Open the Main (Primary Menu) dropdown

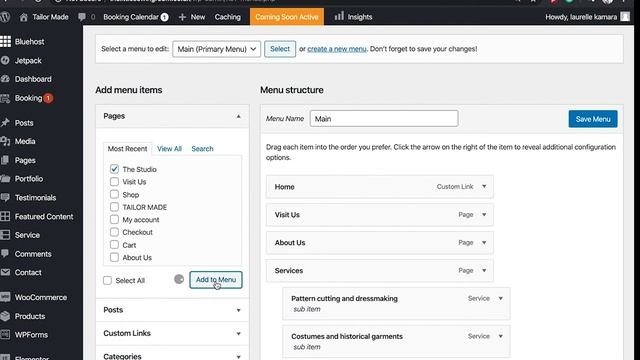tap(216, 49)
